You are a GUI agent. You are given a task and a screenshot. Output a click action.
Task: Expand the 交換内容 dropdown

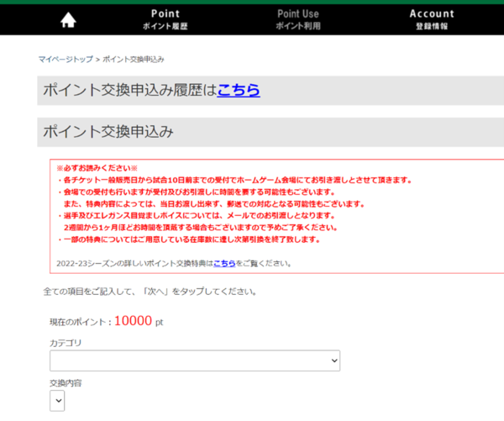(x=57, y=402)
